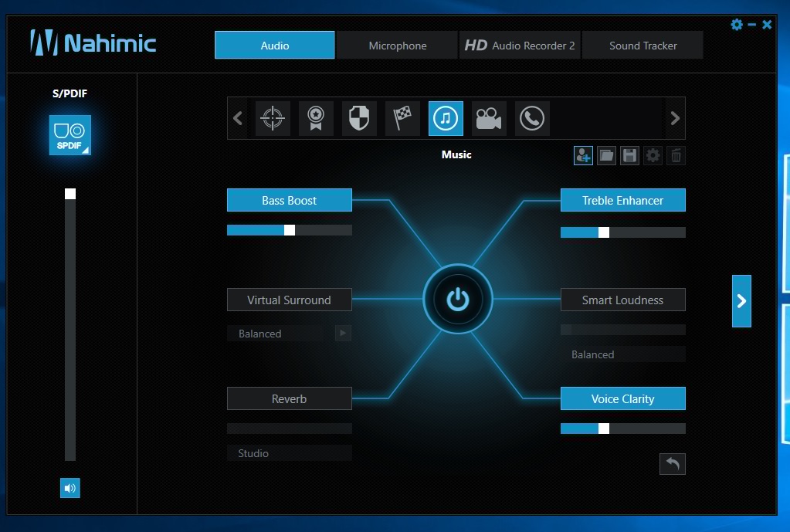Click the Treble Enhancer level slider
The height and width of the screenshot is (532, 790).
click(x=622, y=232)
